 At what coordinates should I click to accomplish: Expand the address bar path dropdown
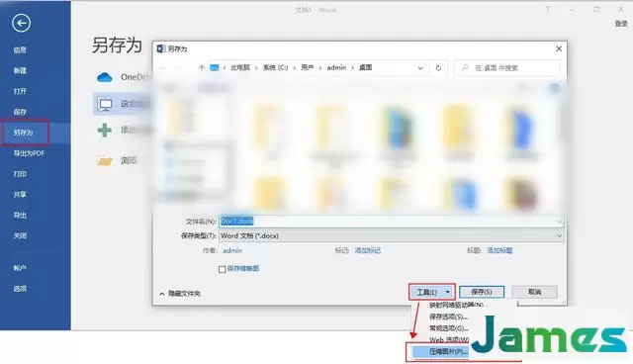420,68
